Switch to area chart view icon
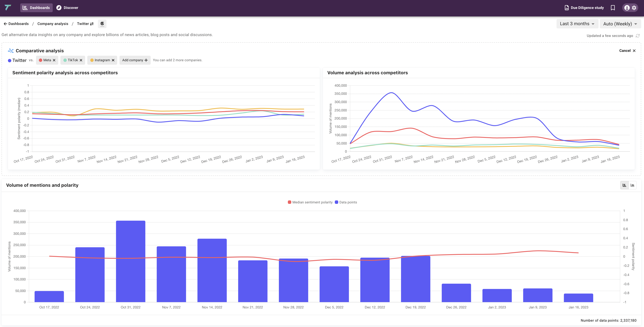This screenshot has width=644, height=327. [632, 185]
